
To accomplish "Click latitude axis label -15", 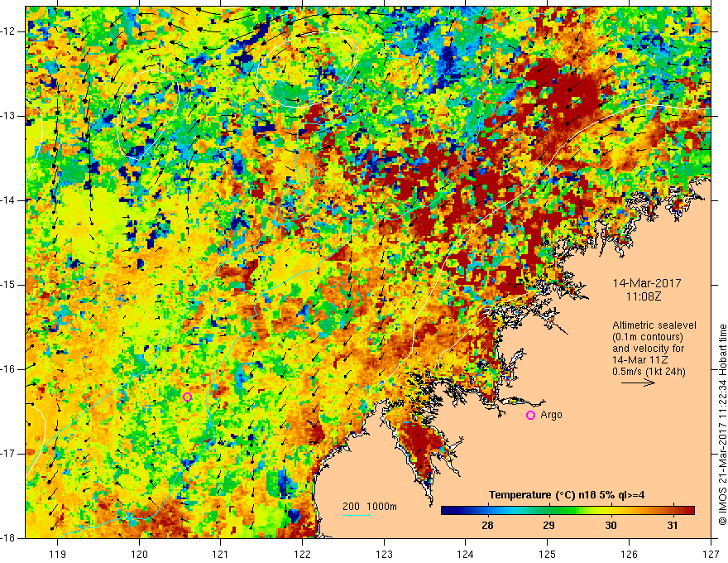I will (8, 285).
